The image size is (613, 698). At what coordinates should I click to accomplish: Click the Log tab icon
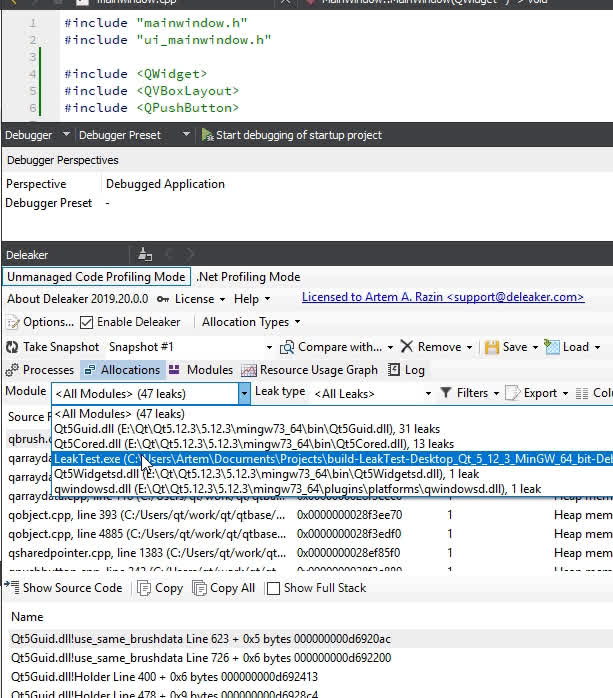tap(394, 369)
